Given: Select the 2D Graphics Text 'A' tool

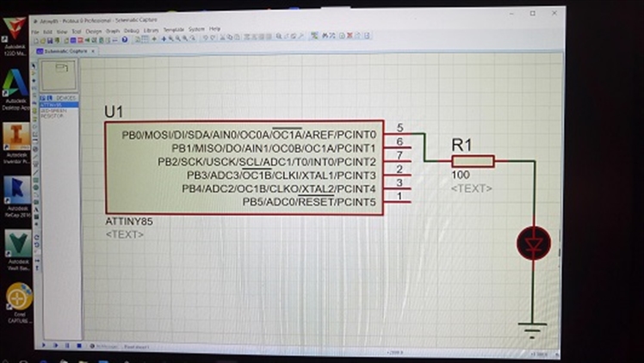Looking at the screenshot, I should tap(36, 209).
